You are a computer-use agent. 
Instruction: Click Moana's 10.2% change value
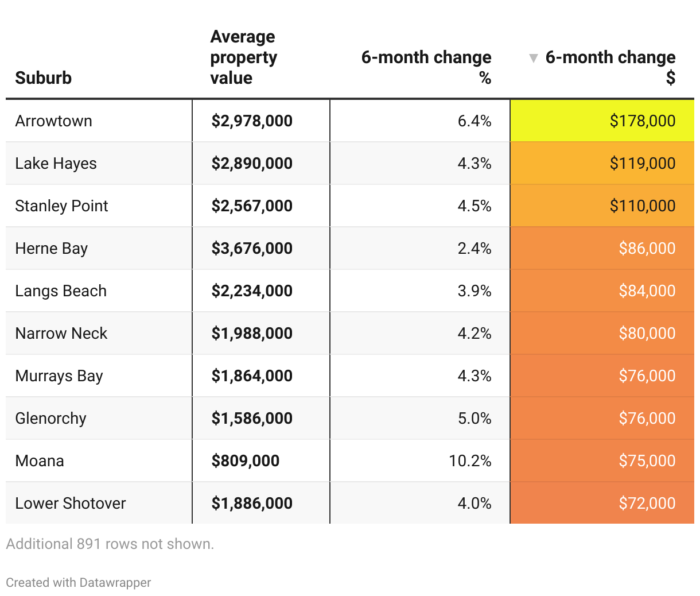coord(470,460)
